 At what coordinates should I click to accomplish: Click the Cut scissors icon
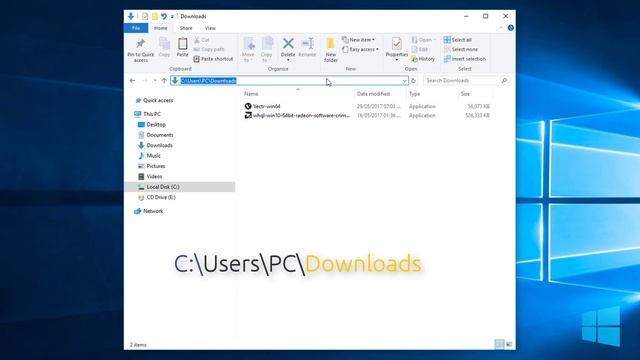click(x=197, y=40)
